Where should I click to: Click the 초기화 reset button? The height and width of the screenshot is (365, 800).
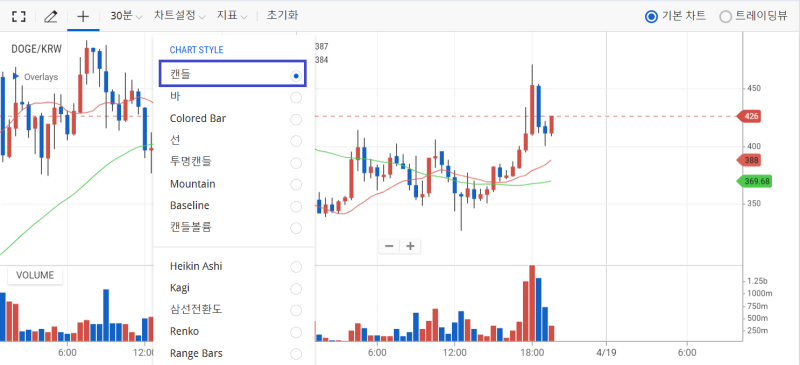click(x=282, y=16)
